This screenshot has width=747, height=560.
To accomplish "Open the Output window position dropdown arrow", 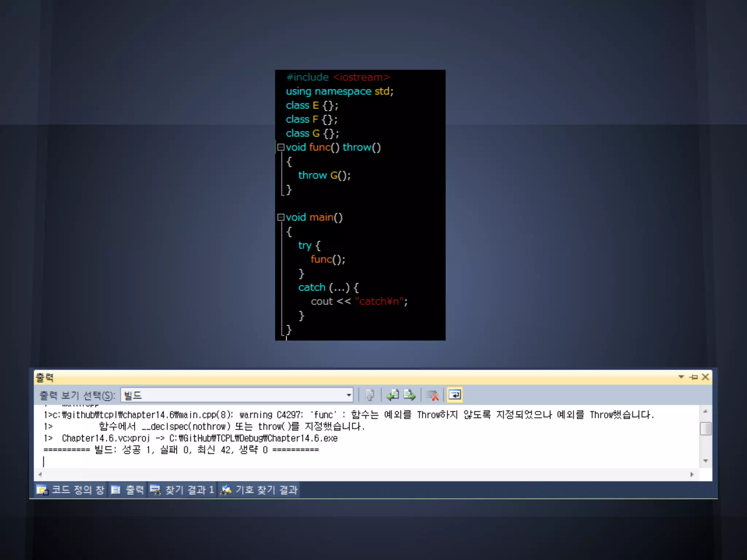I will 681,377.
